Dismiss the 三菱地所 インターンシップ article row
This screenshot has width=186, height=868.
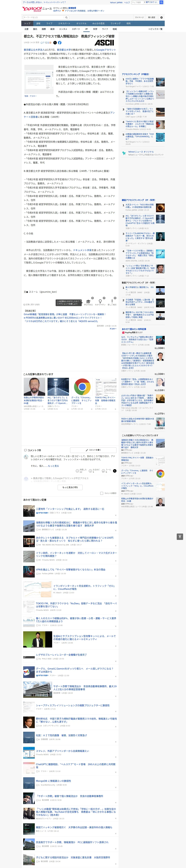point(115,515)
